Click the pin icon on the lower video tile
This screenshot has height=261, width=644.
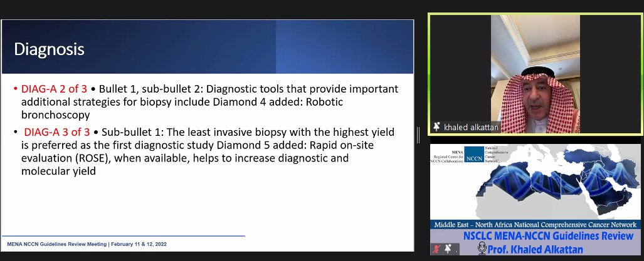point(448,248)
